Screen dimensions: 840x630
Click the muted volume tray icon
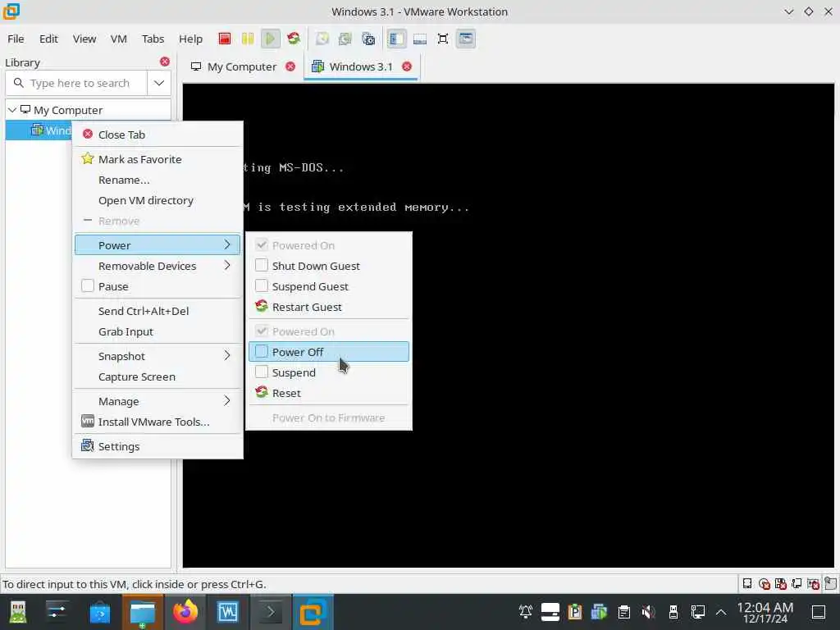(648, 612)
